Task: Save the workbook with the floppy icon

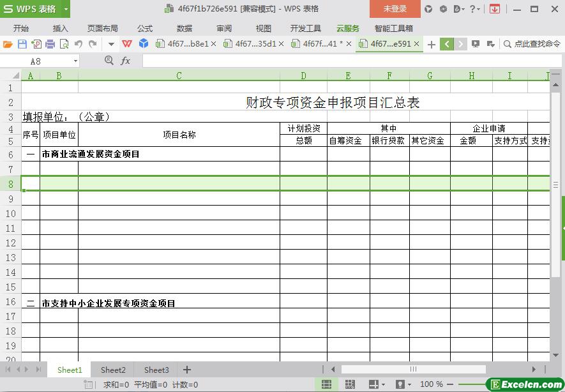Action: click(22, 44)
